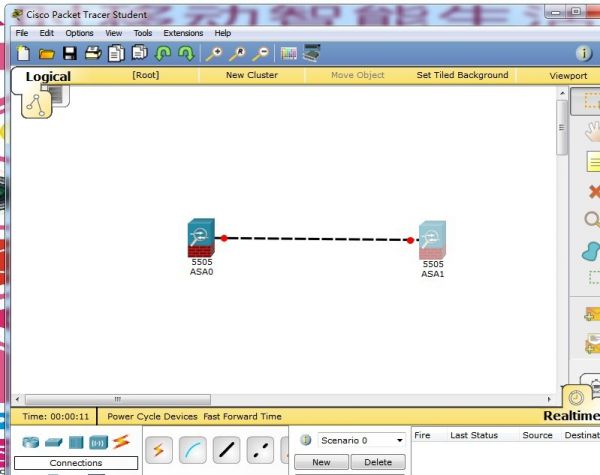The image size is (600, 475).
Task: Open the Scenario 0 dropdown
Action: tap(361, 441)
